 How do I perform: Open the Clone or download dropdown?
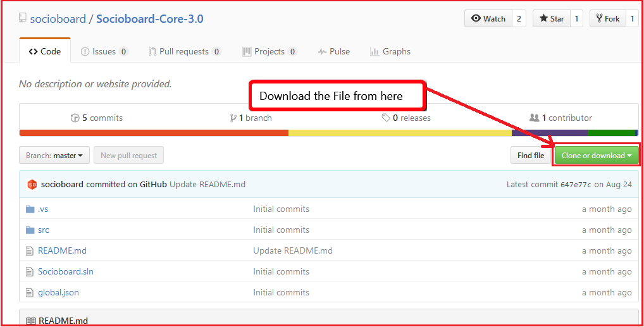click(597, 156)
